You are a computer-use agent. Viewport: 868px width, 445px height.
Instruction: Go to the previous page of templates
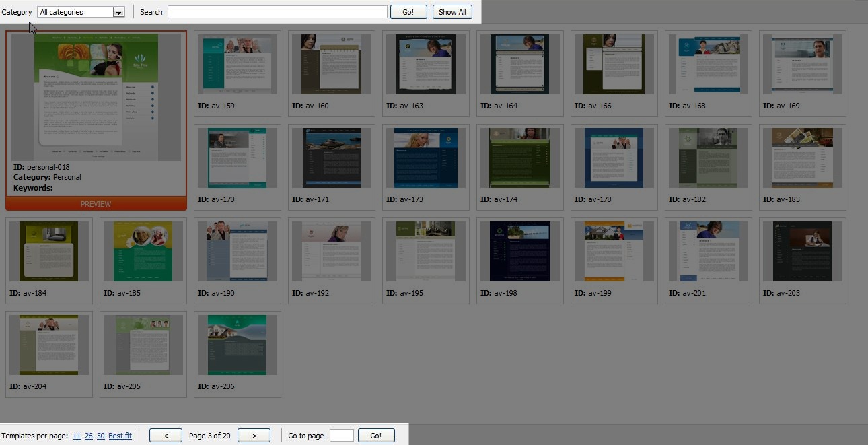(x=166, y=436)
